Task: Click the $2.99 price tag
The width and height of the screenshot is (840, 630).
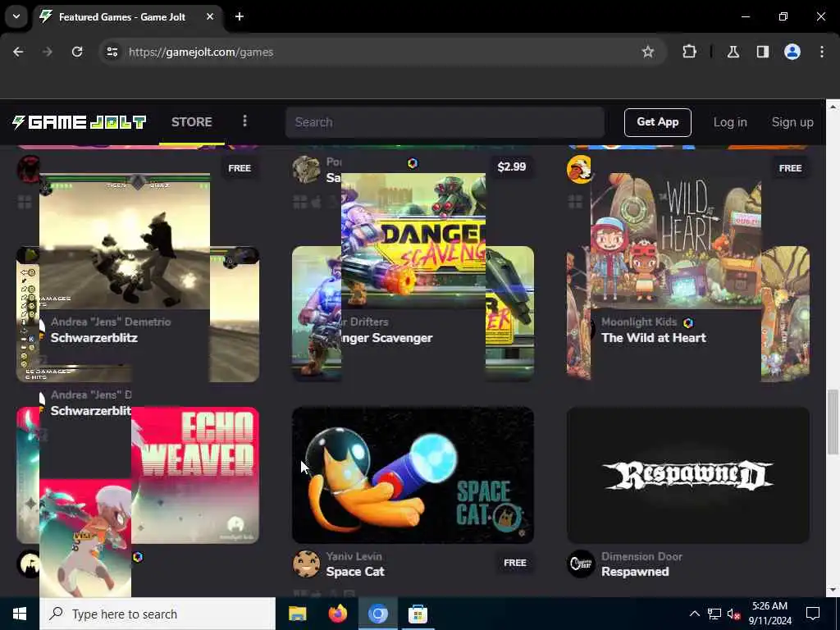Action: (x=512, y=167)
